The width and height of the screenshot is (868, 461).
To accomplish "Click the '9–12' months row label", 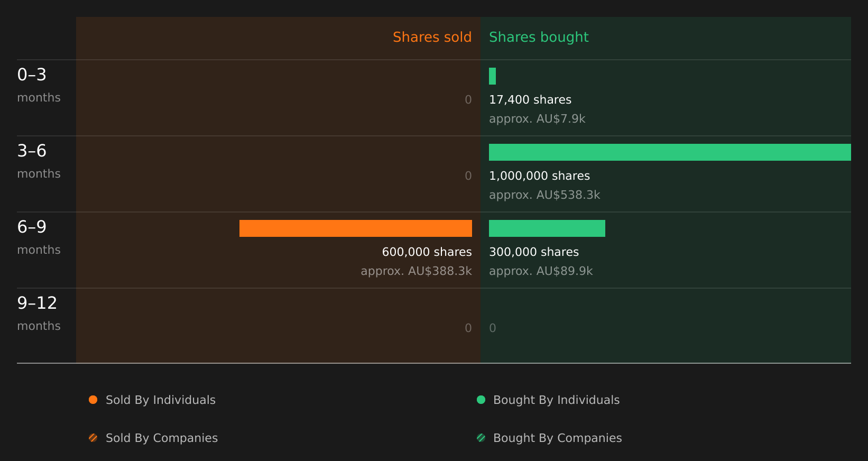I will coord(37,303).
